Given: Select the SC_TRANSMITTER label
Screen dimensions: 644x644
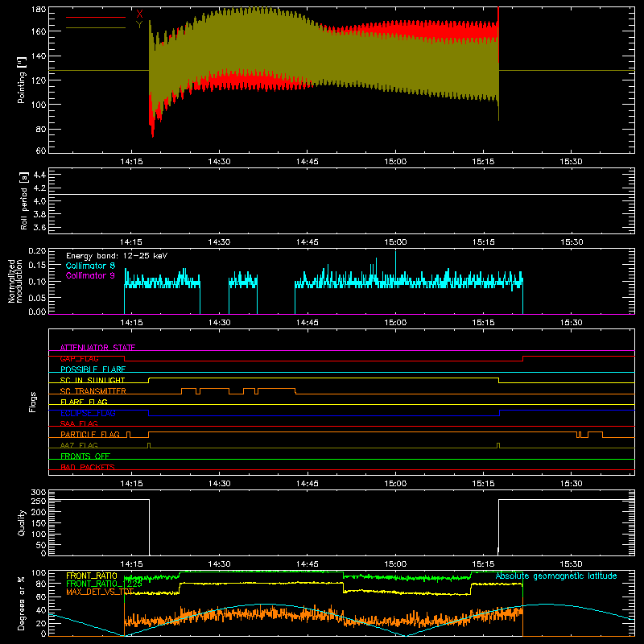Looking at the screenshot, I should [x=93, y=391].
